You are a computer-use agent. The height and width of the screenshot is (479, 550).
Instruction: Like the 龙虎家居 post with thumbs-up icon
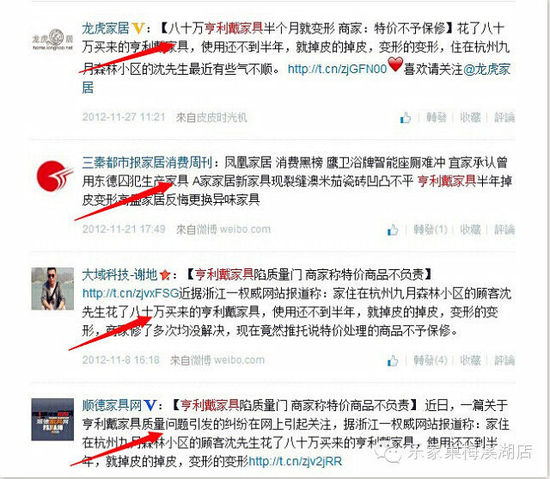pos(405,118)
